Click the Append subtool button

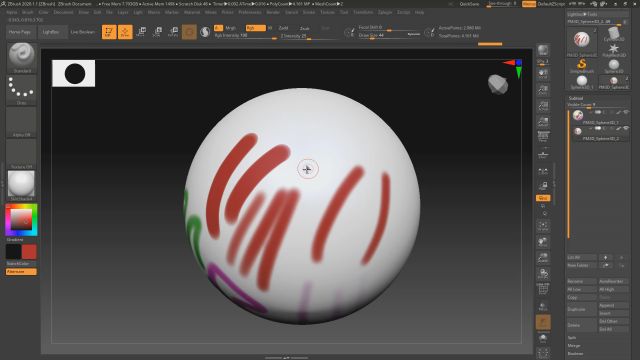[x=613, y=305]
